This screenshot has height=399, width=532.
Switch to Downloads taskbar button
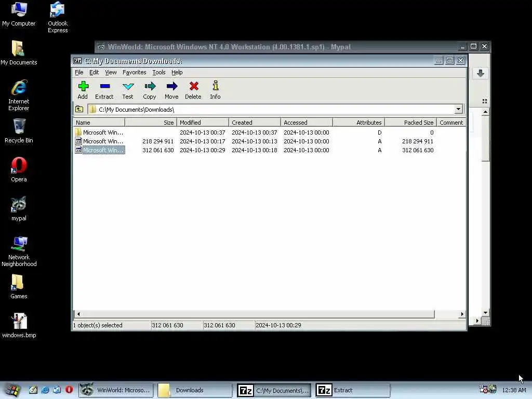(195, 390)
